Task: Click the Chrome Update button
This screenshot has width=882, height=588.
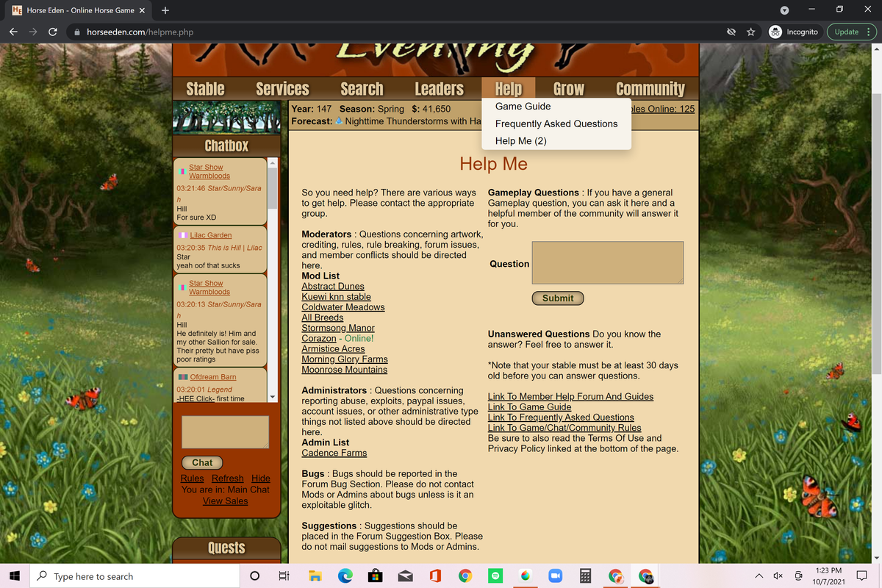Action: pos(852,32)
